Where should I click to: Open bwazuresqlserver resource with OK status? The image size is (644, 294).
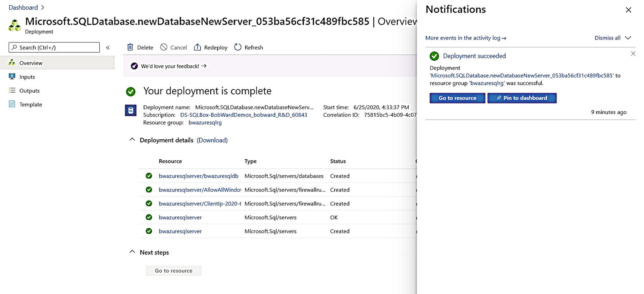point(180,217)
